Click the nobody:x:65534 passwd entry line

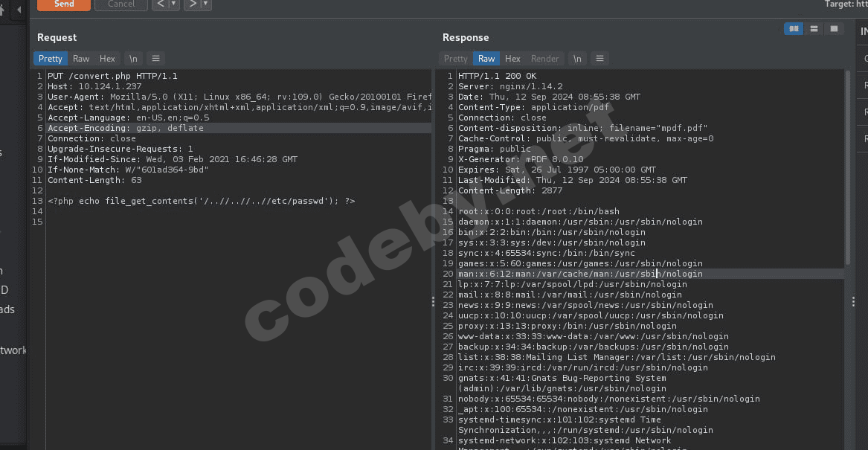tap(609, 399)
